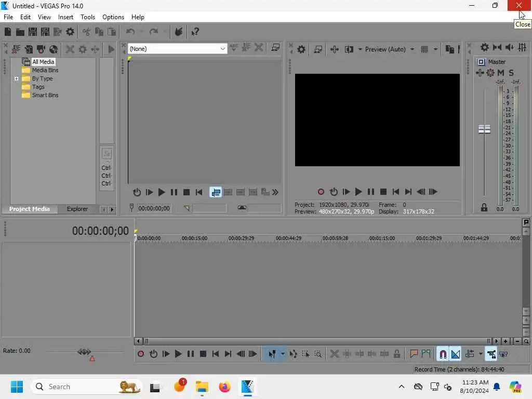Click the Cut scissors icon in toolbar
532x399 pixels.
tap(87, 32)
